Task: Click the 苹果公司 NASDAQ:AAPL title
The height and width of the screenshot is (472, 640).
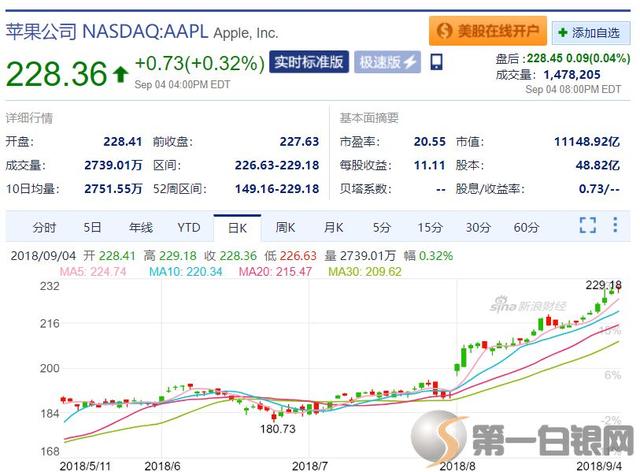Action: (107, 32)
